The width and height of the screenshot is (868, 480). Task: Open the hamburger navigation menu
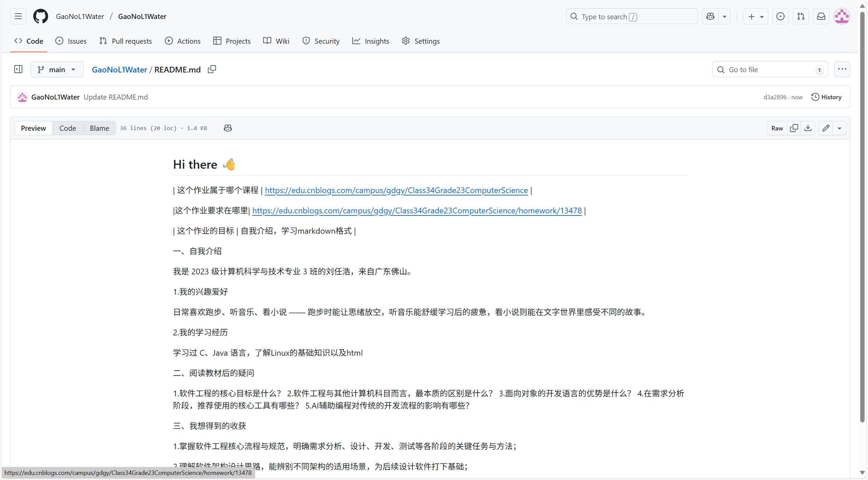(x=18, y=16)
